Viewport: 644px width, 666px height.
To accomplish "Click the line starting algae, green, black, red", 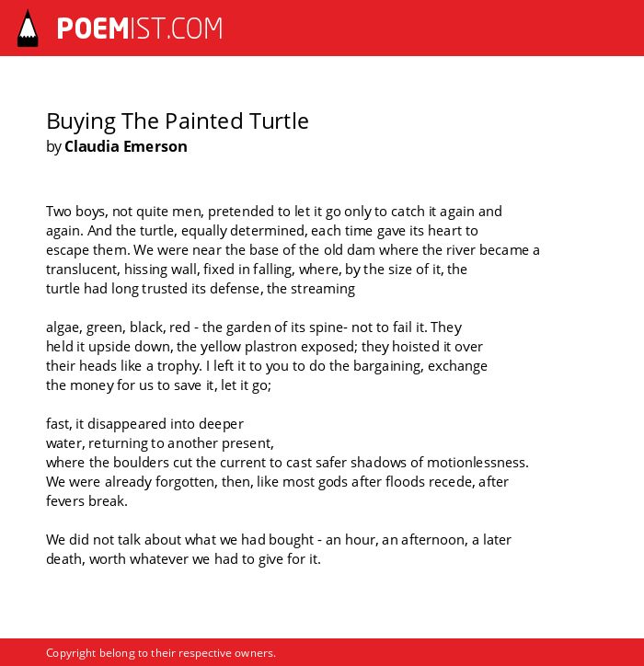I will [254, 327].
